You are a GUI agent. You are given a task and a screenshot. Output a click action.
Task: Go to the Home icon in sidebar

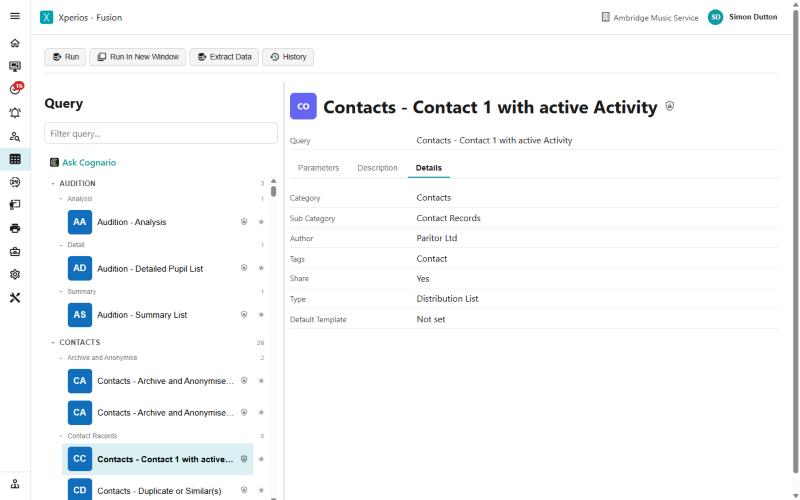pyautogui.click(x=15, y=43)
